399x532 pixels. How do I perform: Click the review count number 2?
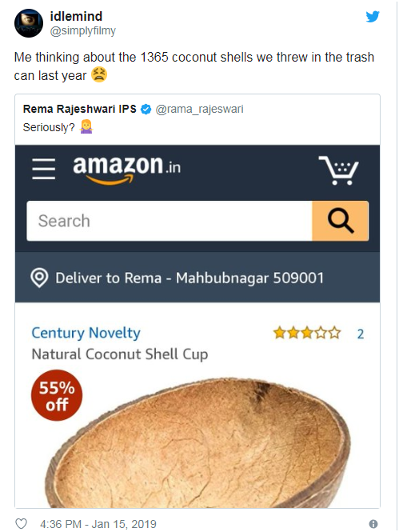[x=361, y=334]
